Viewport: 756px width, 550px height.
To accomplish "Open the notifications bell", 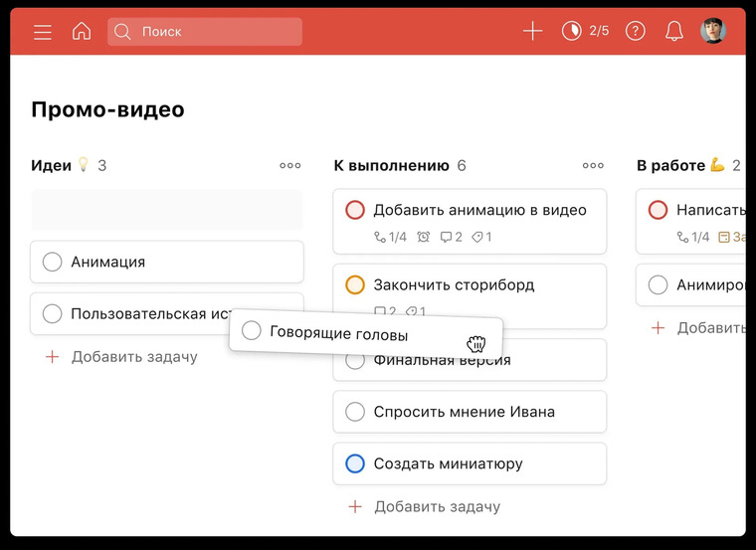I will (674, 32).
